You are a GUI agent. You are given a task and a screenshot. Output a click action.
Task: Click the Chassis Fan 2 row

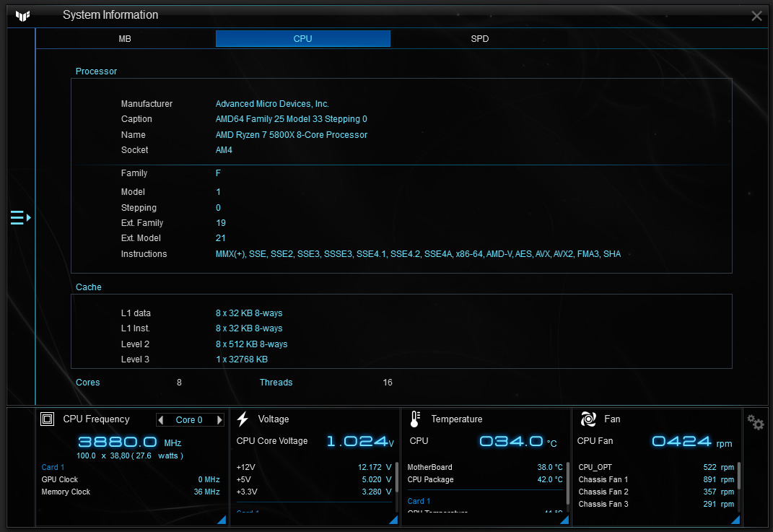tap(656, 492)
